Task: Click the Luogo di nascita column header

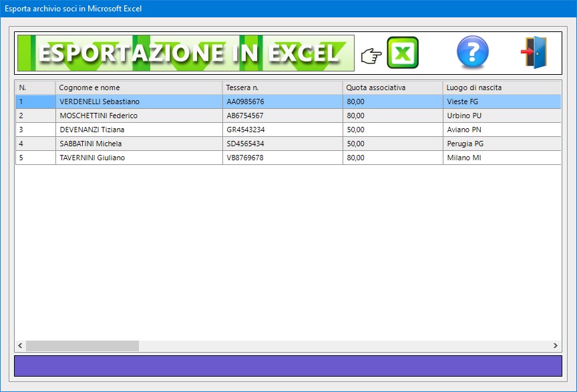Action: point(502,87)
